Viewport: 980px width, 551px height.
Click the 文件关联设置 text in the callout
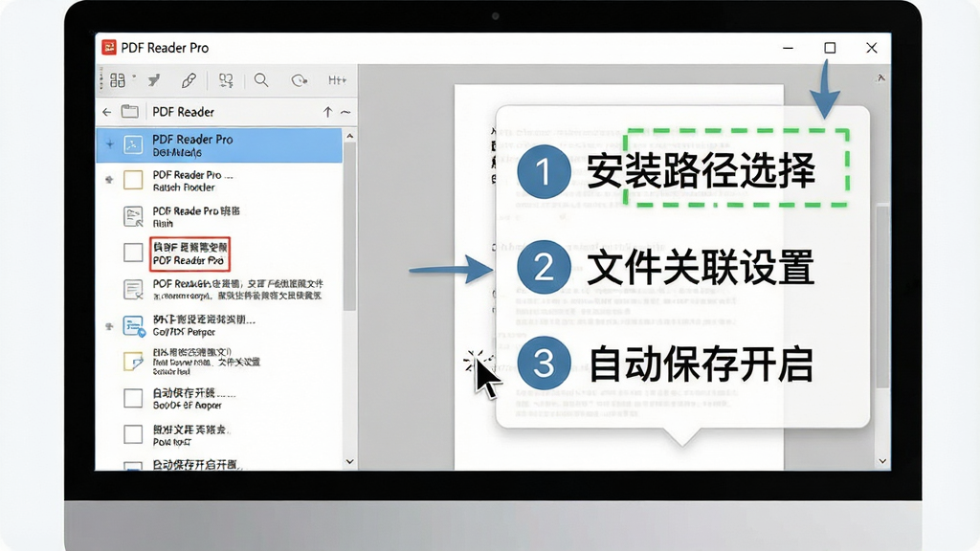coord(702,268)
